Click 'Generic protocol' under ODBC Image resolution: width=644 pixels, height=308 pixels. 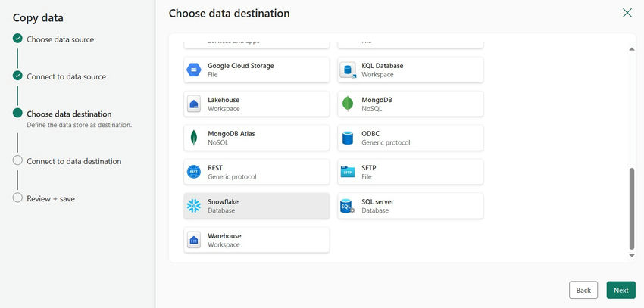coord(386,143)
